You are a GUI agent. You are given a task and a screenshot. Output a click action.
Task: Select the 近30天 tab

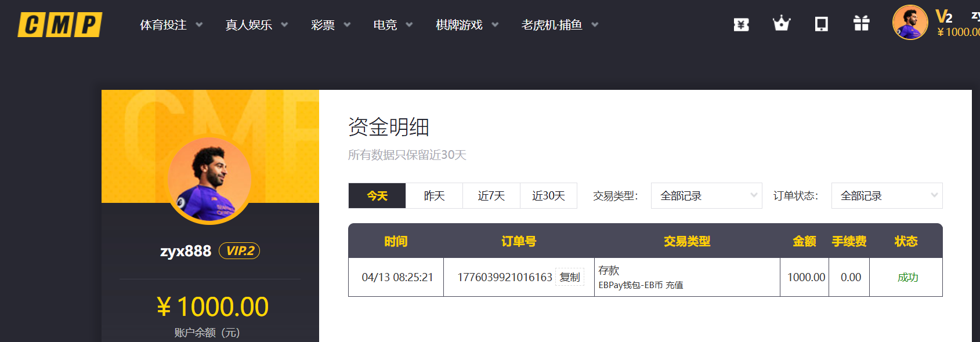point(548,196)
